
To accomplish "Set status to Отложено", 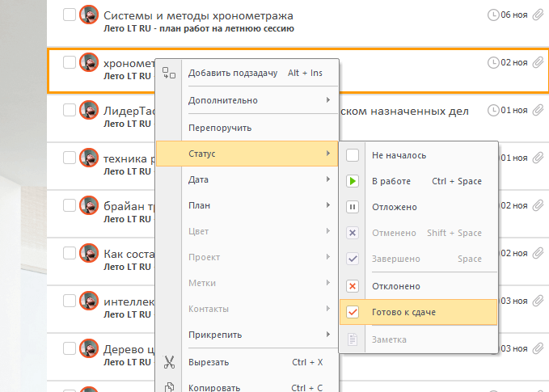I will (x=418, y=207).
